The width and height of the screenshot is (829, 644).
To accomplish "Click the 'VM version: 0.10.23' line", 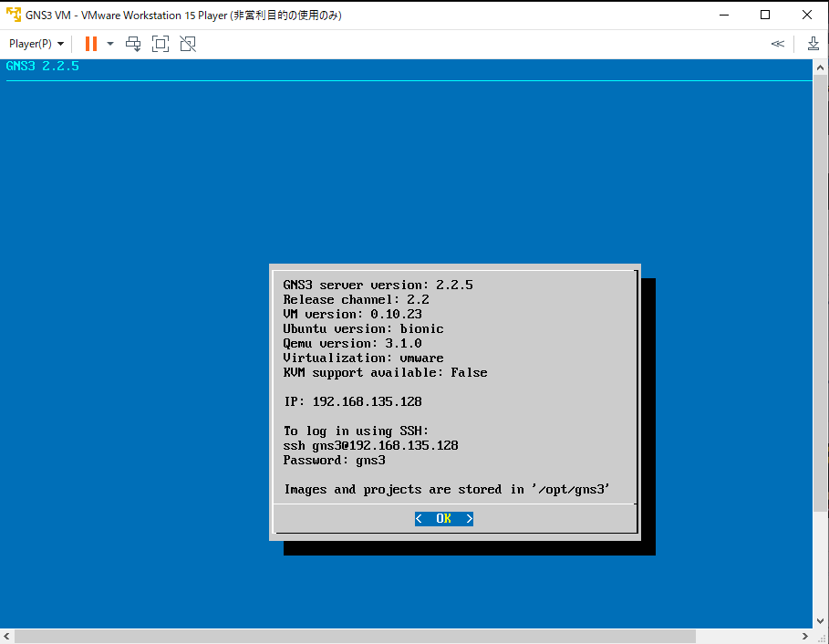I will 352,314.
